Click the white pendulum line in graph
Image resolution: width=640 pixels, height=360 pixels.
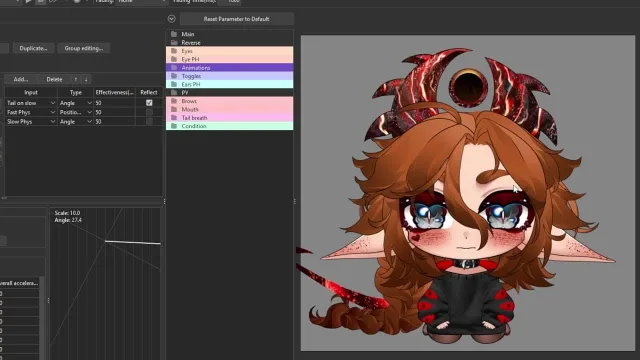click(133, 242)
